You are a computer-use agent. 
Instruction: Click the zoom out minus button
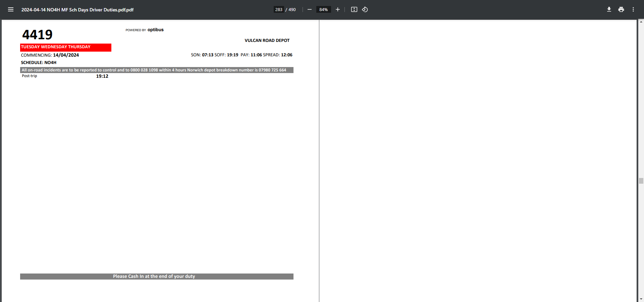click(x=310, y=9)
